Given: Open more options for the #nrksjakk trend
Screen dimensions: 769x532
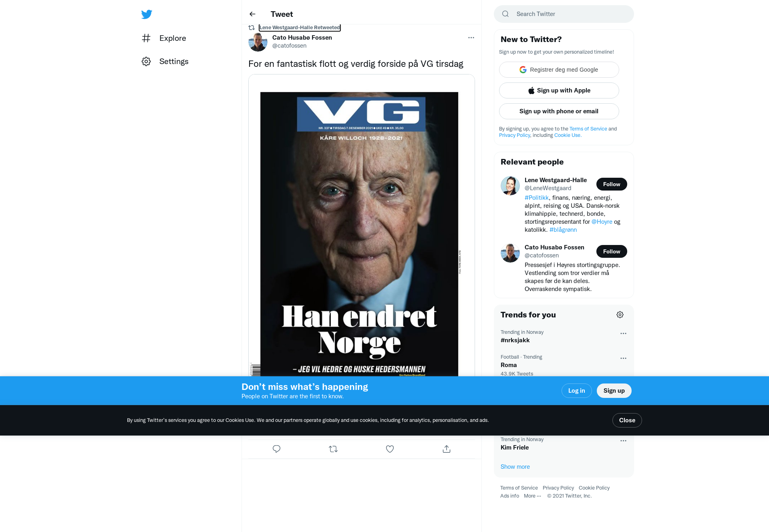Looking at the screenshot, I should 623,333.
